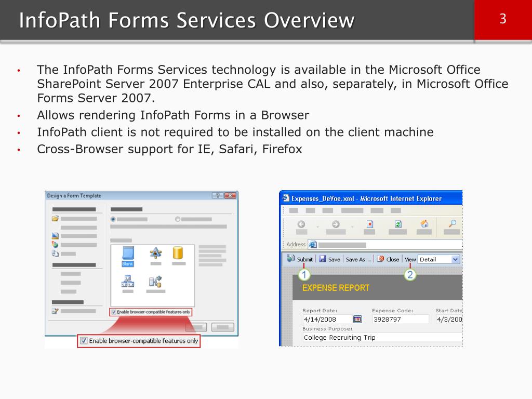The height and width of the screenshot is (399, 532).
Task: Click the multicolored circles icon in dialog sidebar
Action: point(55,244)
